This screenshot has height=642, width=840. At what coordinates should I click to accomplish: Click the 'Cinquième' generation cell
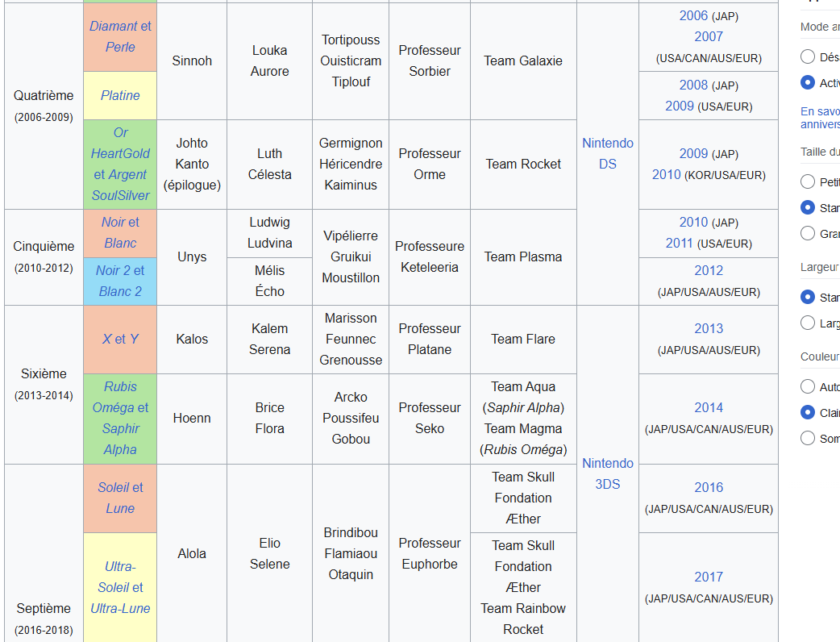[44, 257]
